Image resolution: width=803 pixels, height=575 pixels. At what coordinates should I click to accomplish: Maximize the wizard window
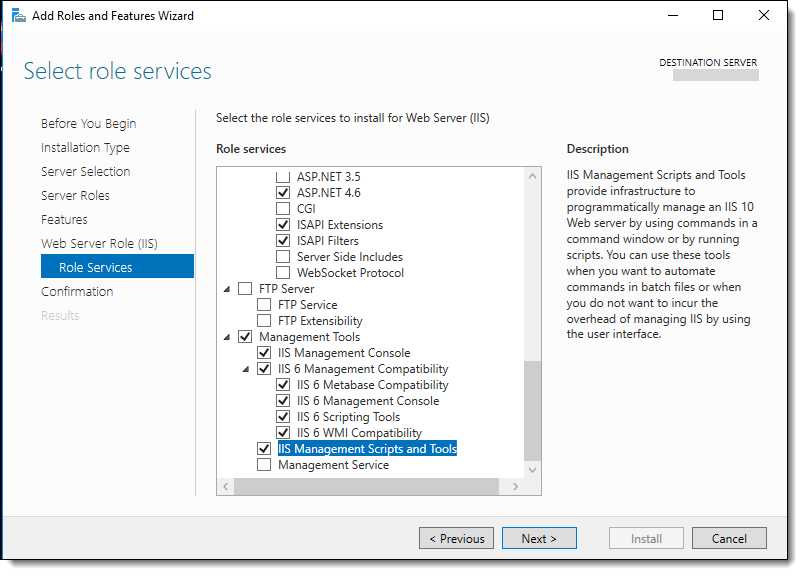(718, 15)
